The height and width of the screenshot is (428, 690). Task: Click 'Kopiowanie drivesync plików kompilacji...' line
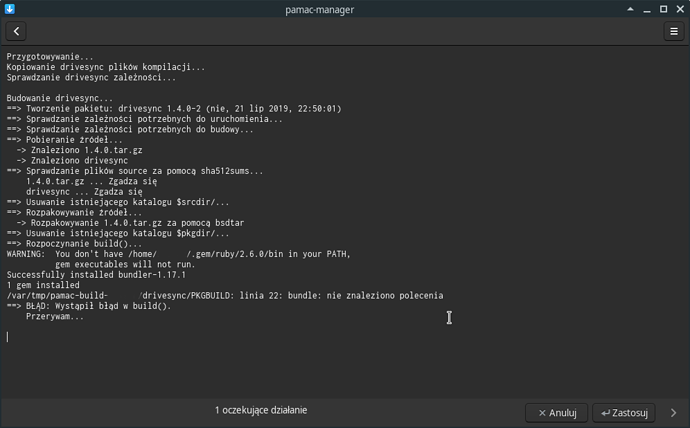point(106,67)
